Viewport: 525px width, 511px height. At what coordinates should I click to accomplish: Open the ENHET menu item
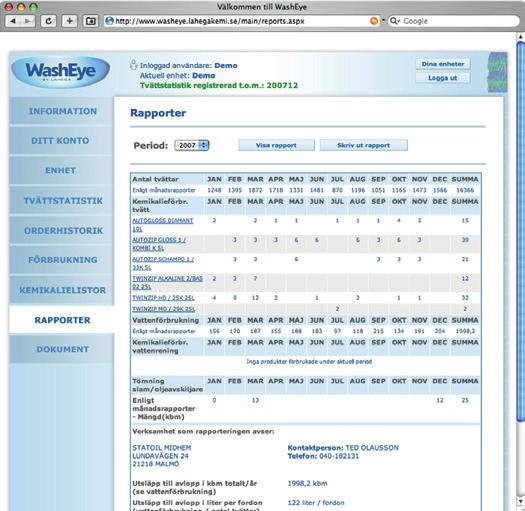click(x=60, y=170)
